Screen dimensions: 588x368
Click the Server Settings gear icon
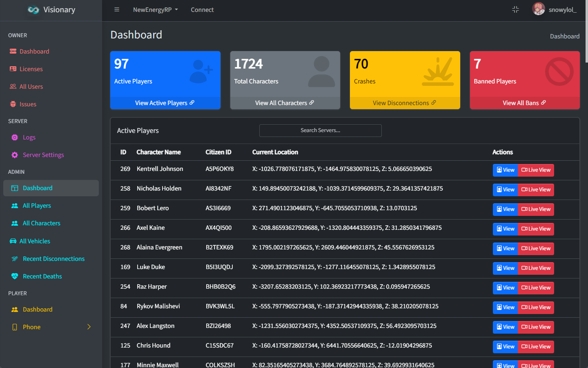(x=15, y=155)
